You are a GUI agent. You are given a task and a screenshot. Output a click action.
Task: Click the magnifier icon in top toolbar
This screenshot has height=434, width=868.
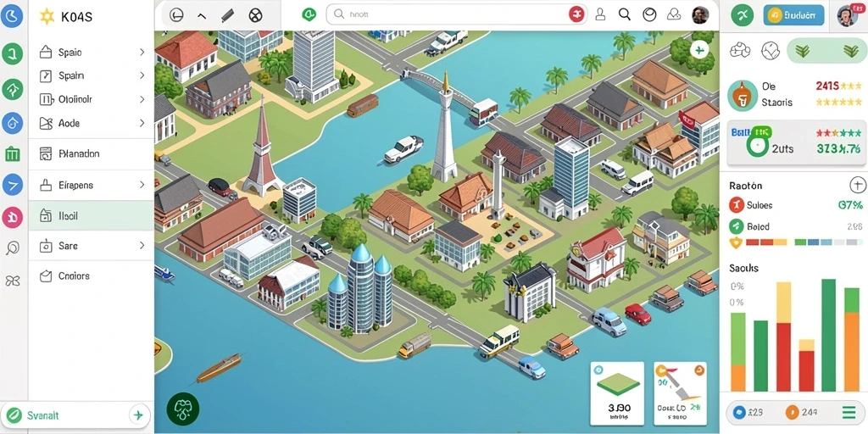[625, 14]
